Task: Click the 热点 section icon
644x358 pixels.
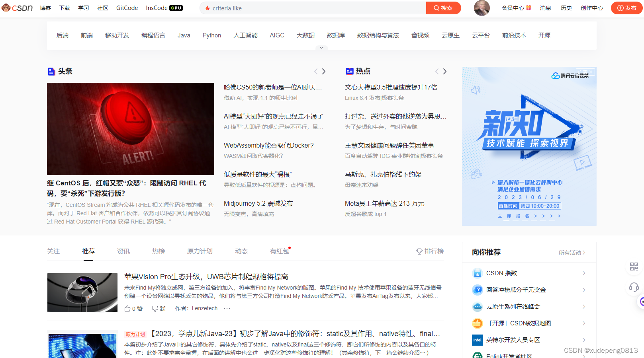Action: coord(350,71)
